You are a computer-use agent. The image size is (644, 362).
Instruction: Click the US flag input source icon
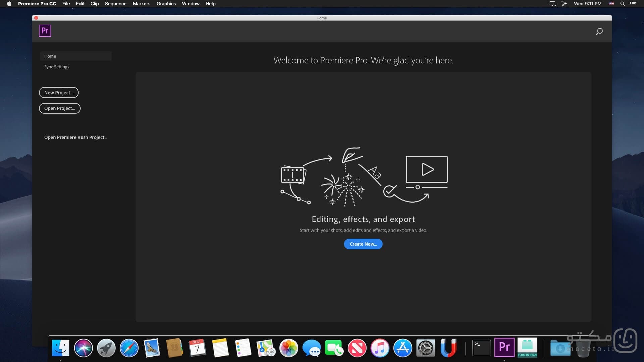point(611,4)
